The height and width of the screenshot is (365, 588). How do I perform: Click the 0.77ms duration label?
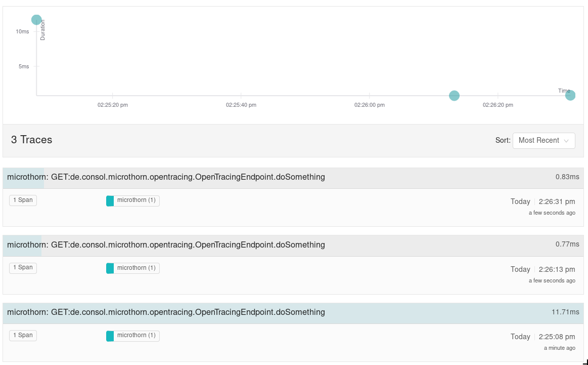coord(567,245)
